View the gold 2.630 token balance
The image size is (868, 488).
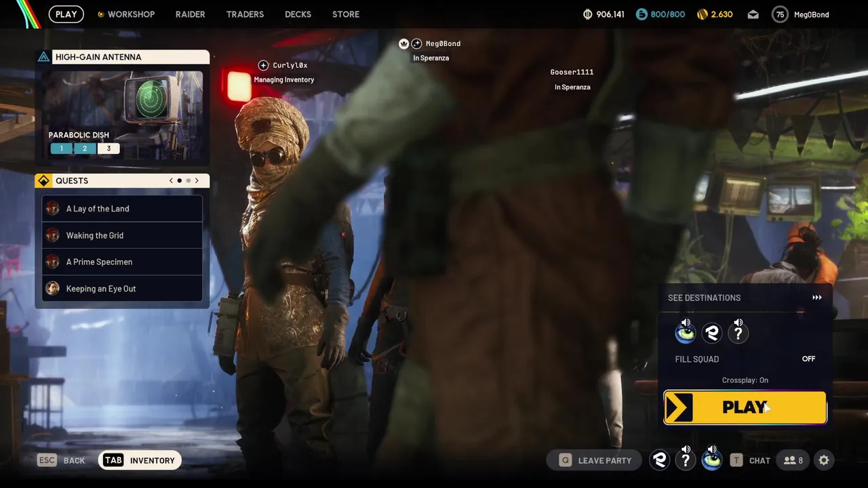[715, 14]
